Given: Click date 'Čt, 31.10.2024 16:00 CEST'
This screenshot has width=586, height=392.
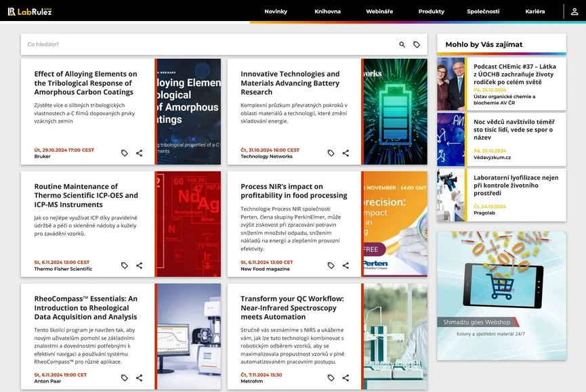Looking at the screenshot, I should (270, 150).
